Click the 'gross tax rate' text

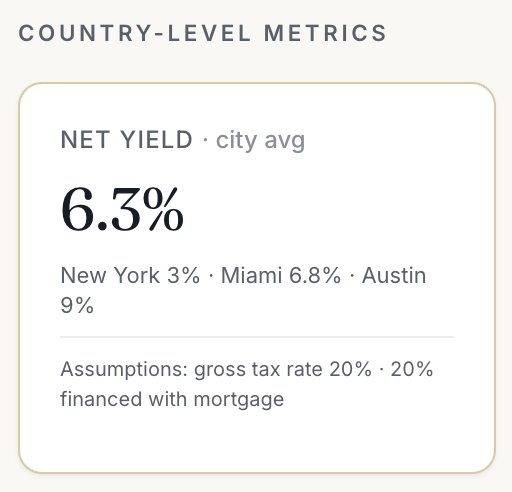258,370
